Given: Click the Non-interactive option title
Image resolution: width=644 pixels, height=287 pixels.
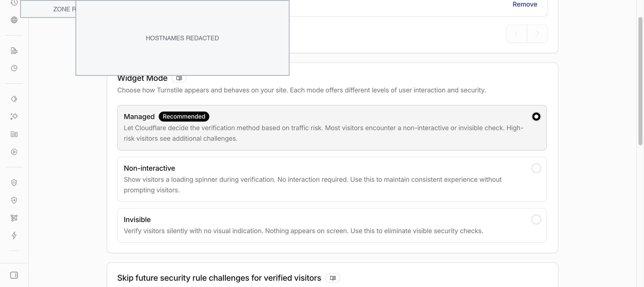Looking at the screenshot, I should point(149,168).
